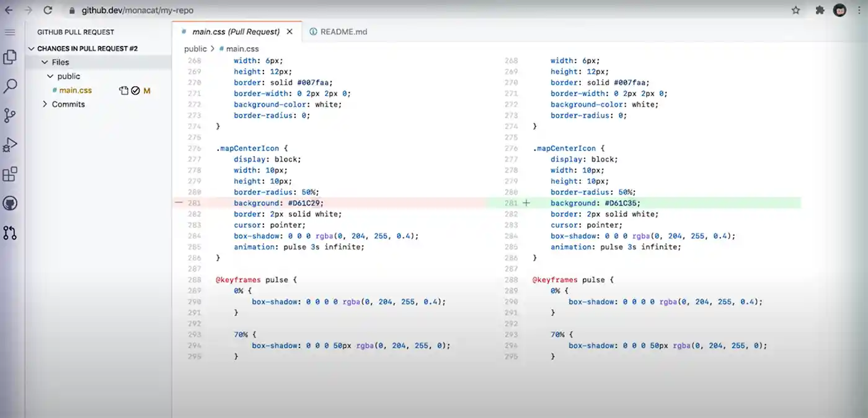Open the Source Control view

pyautogui.click(x=10, y=115)
